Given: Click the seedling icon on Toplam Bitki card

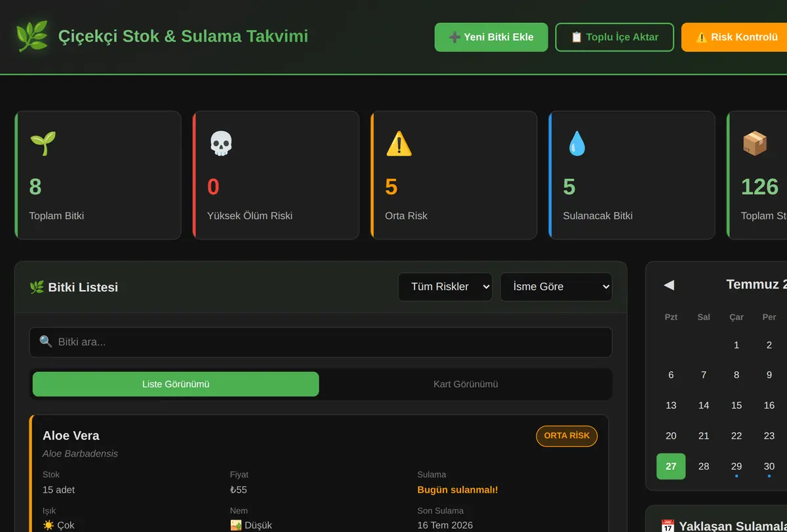Looking at the screenshot, I should (43, 144).
